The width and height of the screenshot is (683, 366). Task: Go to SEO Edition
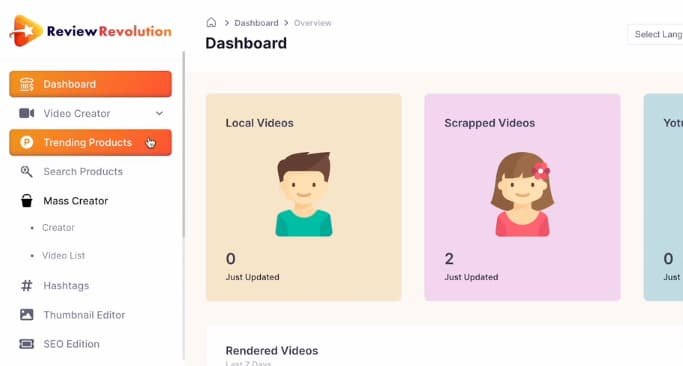pyautogui.click(x=91, y=344)
